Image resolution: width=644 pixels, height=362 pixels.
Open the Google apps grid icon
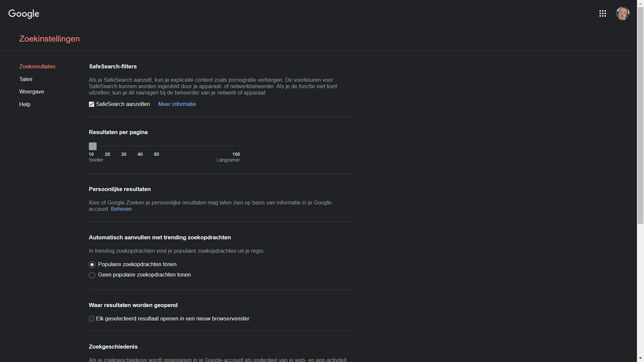(x=602, y=13)
